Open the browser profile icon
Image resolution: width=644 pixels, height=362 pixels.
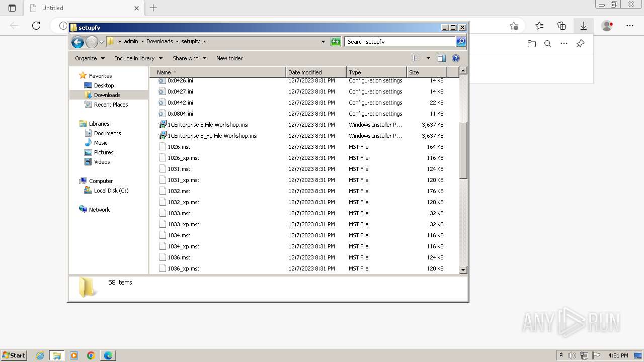(607, 26)
